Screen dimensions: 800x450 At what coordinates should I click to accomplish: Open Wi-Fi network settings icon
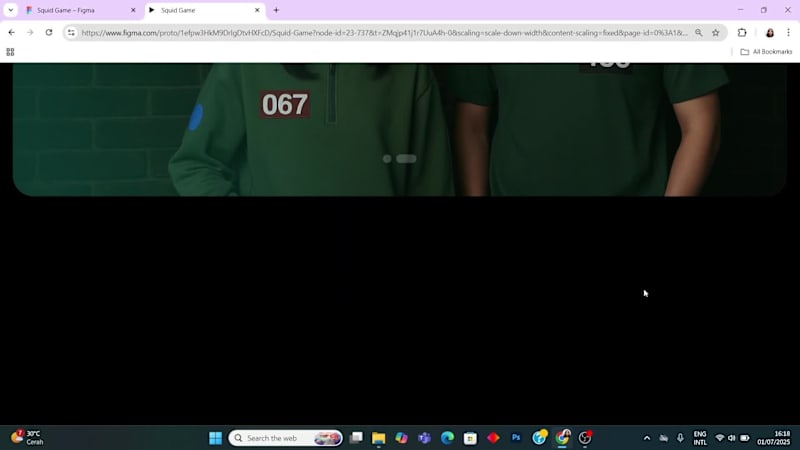pyautogui.click(x=720, y=438)
